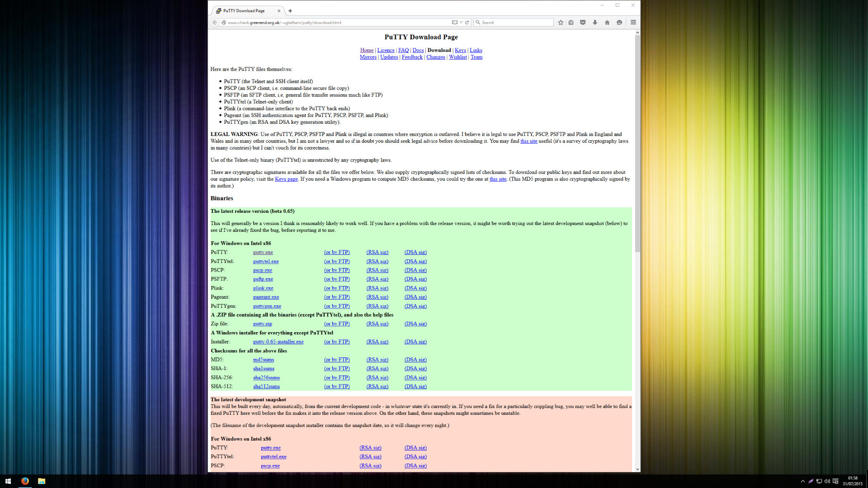The height and width of the screenshot is (488, 868).
Task: Download psftp.exe release link
Action: tap(263, 279)
